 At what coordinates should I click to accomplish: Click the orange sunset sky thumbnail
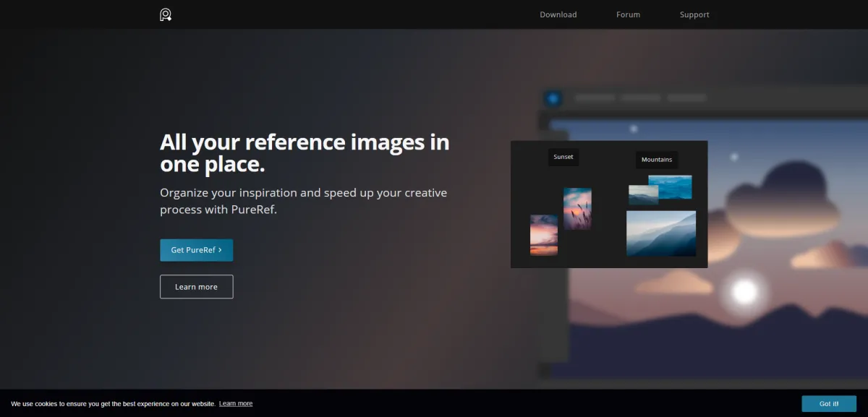click(x=544, y=235)
